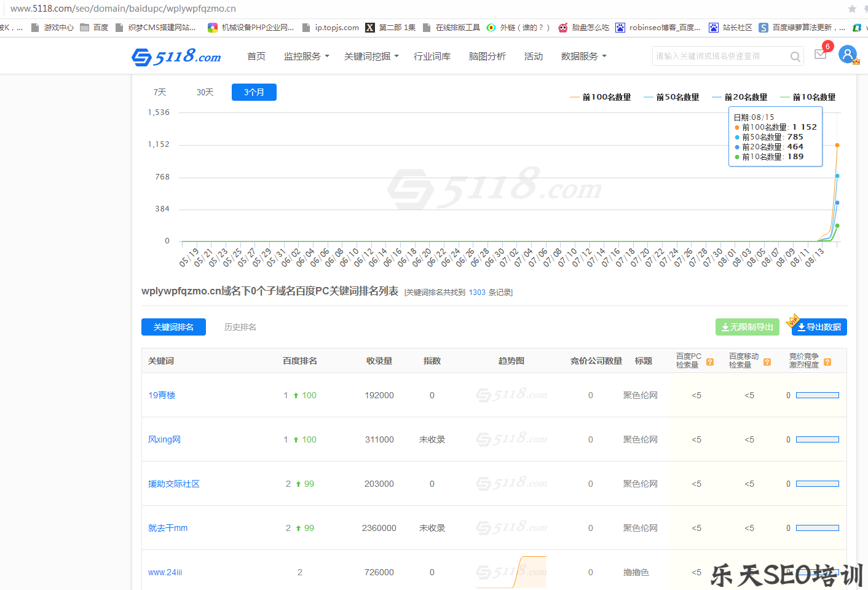Viewport: 868px width, 590px height.
Task: Switch to the 历史排名 tab
Action: (240, 327)
